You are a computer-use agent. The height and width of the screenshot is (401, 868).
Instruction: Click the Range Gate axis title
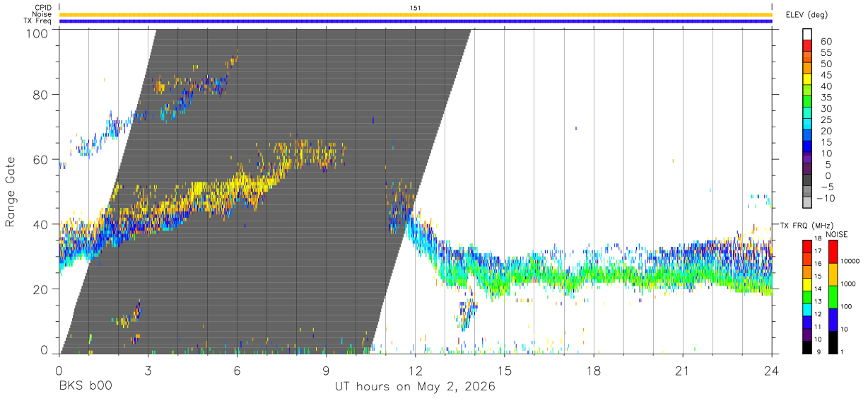11,192
